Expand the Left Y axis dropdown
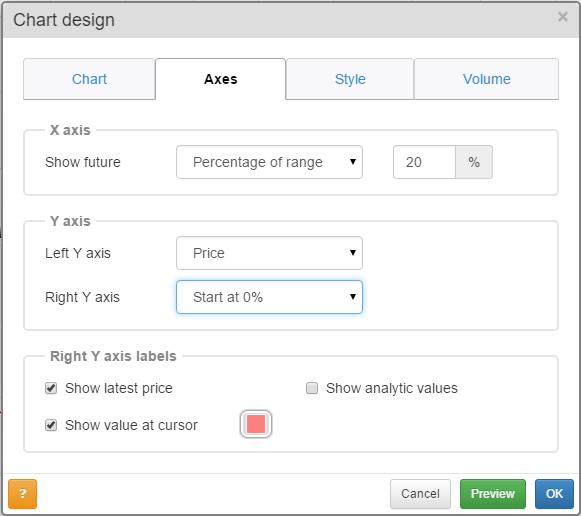This screenshot has height=516, width=581. 269,253
